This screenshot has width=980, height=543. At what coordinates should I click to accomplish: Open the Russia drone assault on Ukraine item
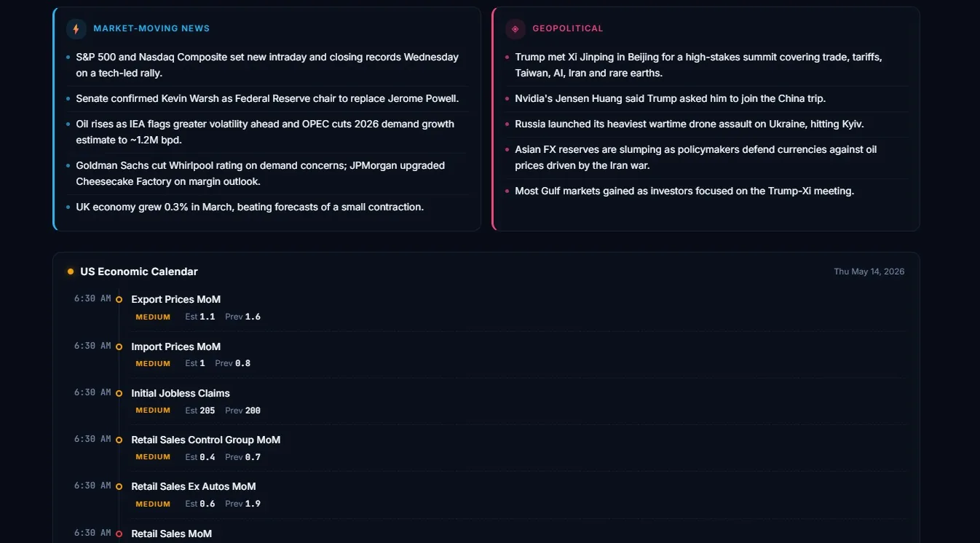[x=689, y=124]
